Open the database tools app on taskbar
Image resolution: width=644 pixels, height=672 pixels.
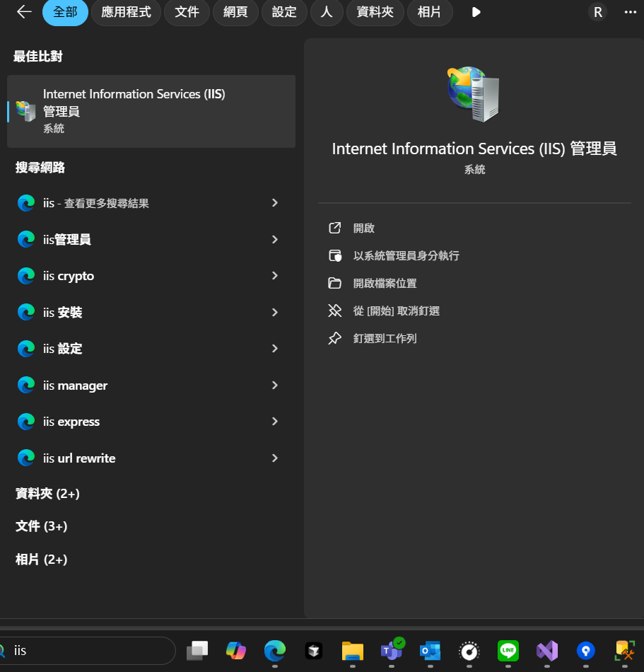[625, 651]
